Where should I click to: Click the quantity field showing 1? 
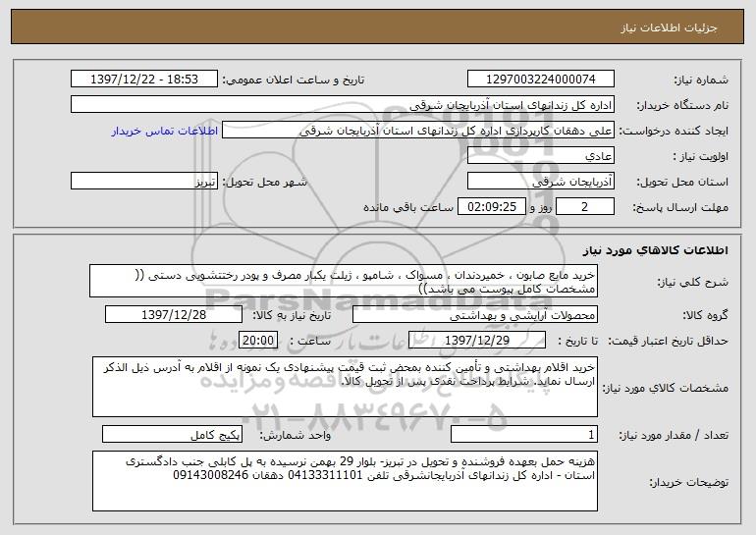click(x=524, y=435)
